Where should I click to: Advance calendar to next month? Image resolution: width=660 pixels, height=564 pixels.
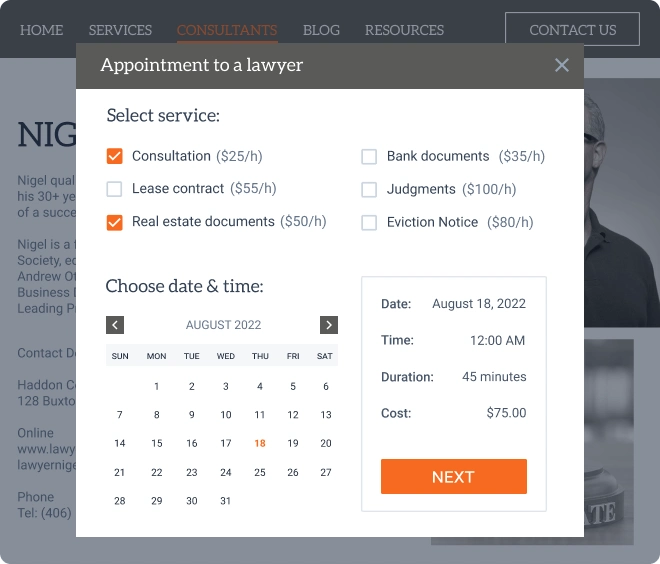click(x=329, y=325)
